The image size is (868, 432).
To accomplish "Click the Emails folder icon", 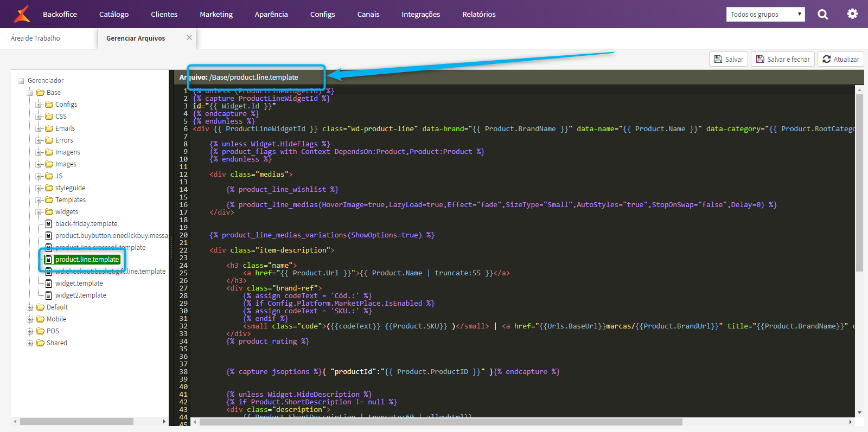I will click(x=49, y=128).
